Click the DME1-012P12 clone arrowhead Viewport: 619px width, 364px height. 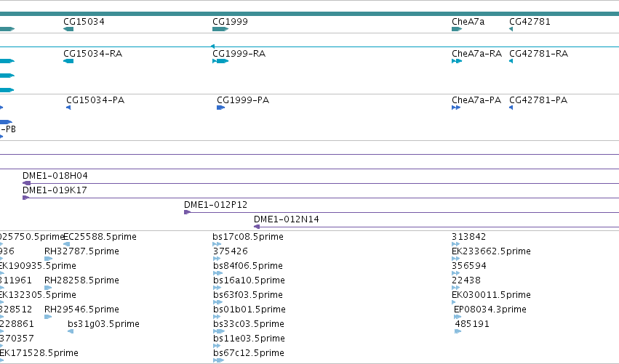point(188,212)
